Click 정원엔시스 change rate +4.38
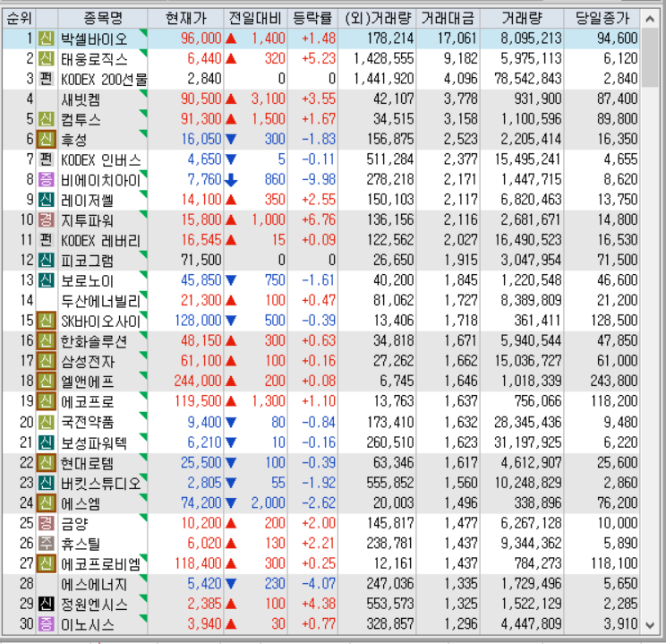 point(319,604)
